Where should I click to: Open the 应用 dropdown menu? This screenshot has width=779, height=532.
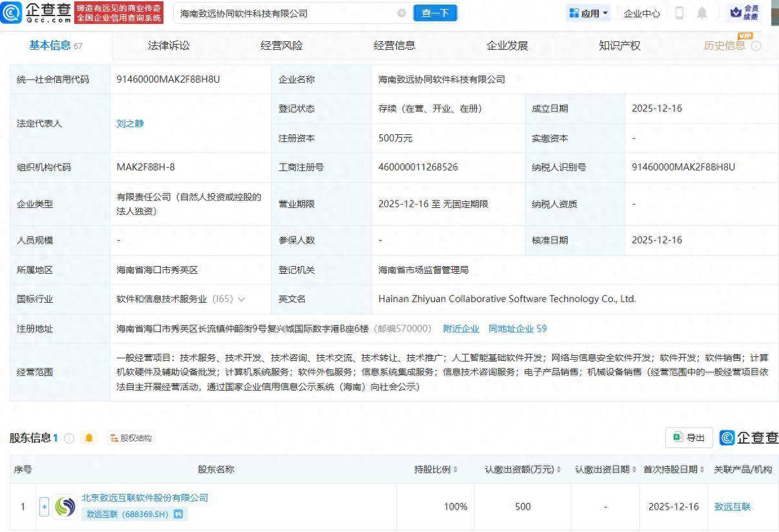click(x=588, y=13)
